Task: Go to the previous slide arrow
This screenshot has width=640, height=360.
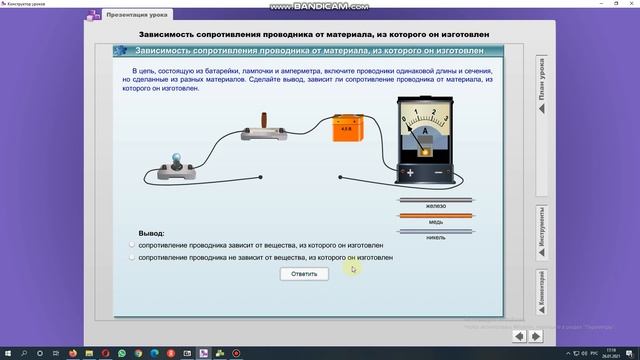Action: [x=519, y=336]
